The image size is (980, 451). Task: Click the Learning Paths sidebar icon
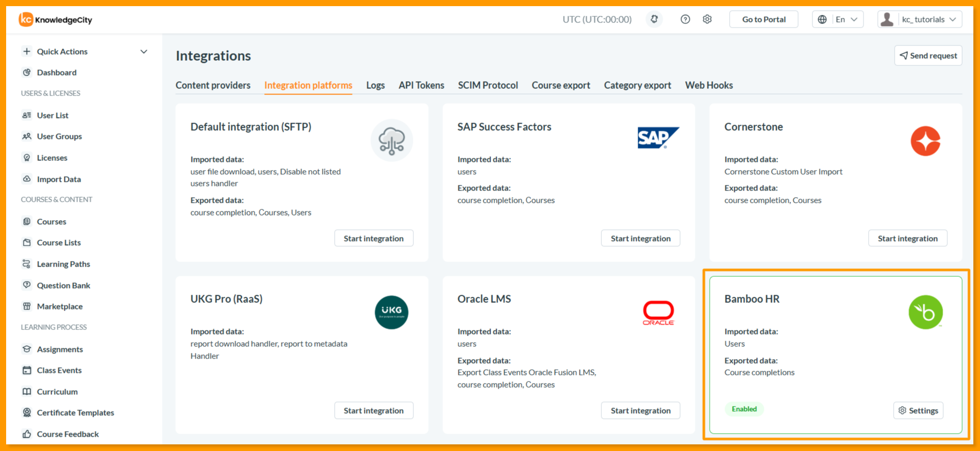pyautogui.click(x=27, y=264)
